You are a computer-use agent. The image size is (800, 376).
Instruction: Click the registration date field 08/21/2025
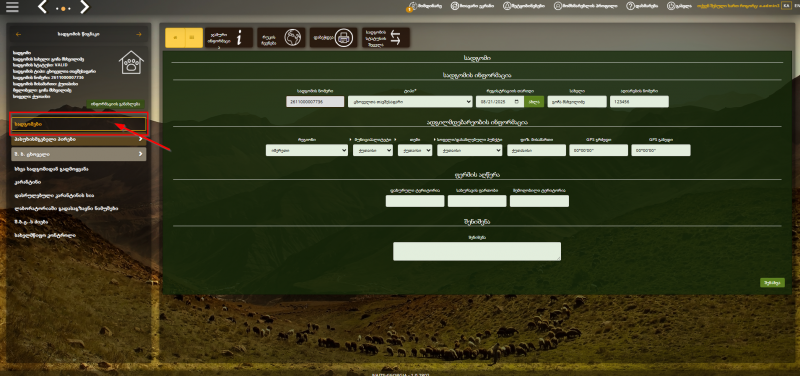pos(500,102)
